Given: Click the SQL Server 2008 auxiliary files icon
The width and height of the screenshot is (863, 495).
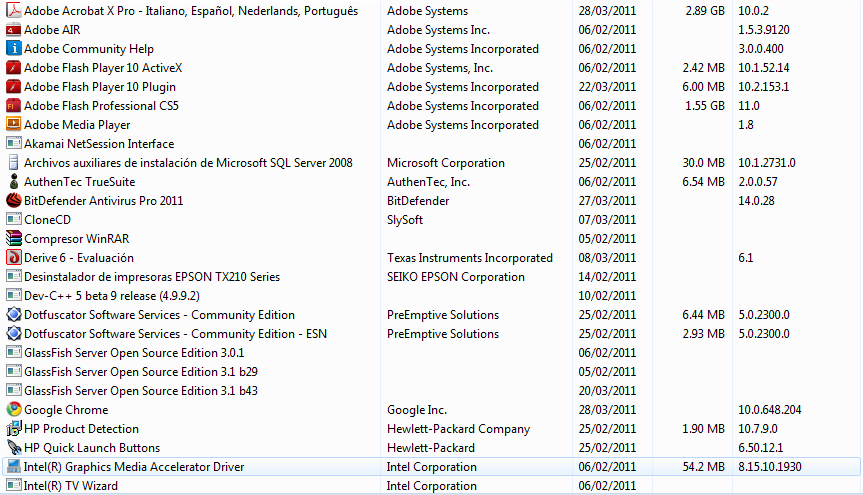Looking at the screenshot, I should (x=14, y=162).
